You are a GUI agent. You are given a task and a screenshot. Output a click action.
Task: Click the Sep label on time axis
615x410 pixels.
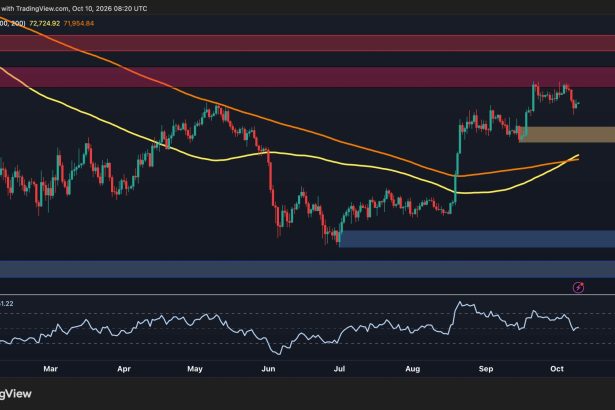(486, 369)
